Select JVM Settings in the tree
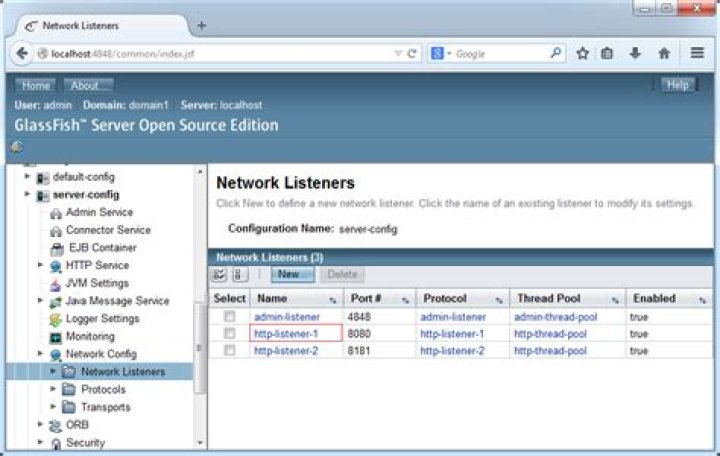Screen dimensions: 720x456 tap(97, 283)
